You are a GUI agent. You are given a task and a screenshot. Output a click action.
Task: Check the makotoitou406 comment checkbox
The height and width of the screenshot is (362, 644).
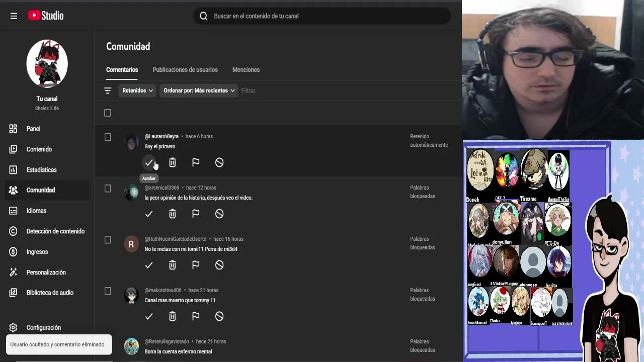108,291
